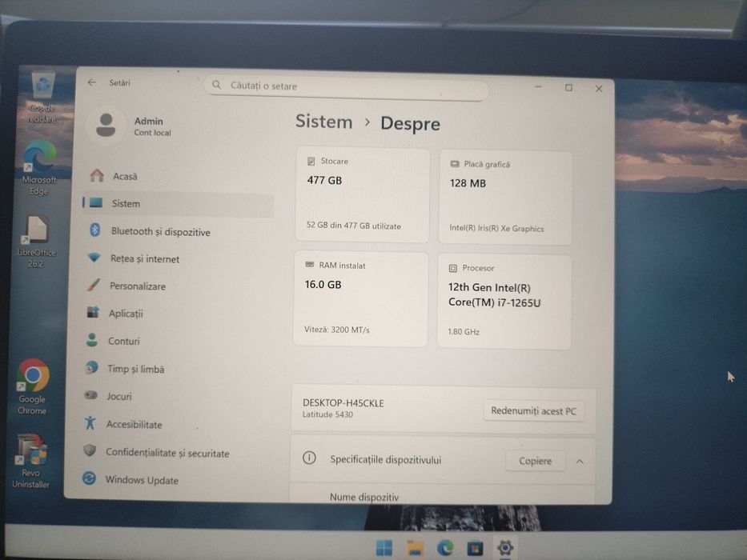The height and width of the screenshot is (560, 747).
Task: Open the Stocare 477 GB card
Action: pyautogui.click(x=362, y=194)
